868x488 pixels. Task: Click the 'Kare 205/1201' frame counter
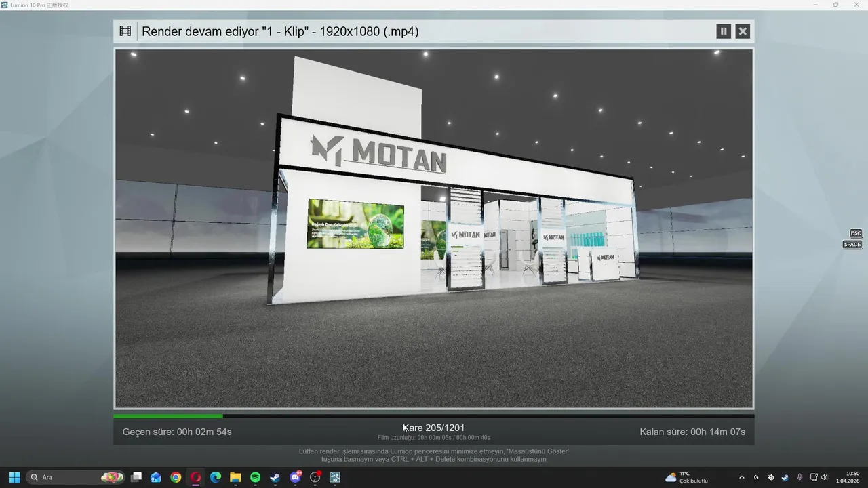434,428
